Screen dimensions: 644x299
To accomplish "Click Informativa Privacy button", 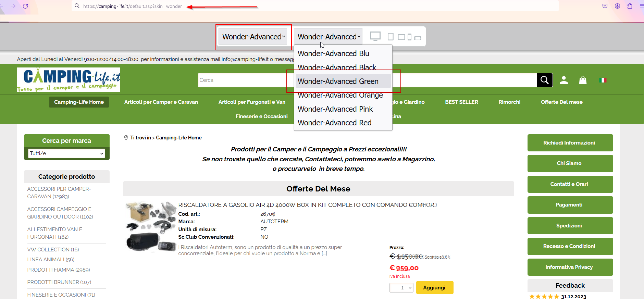I will point(570,267).
